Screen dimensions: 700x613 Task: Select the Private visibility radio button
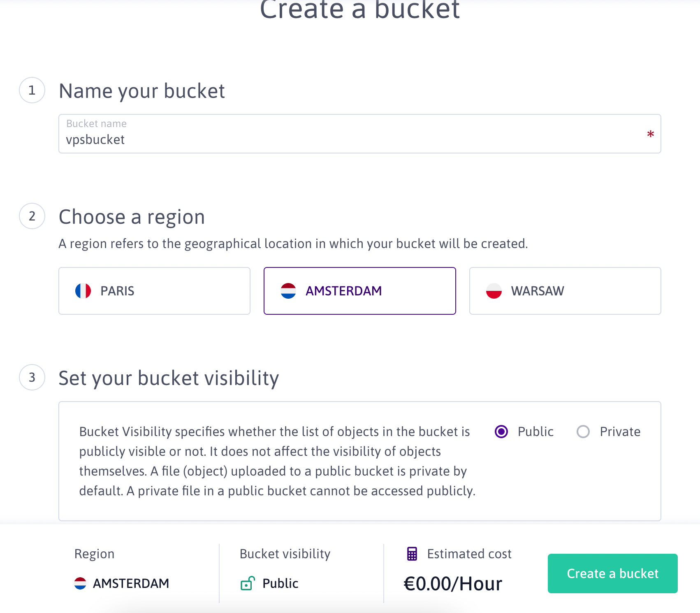tap(583, 432)
